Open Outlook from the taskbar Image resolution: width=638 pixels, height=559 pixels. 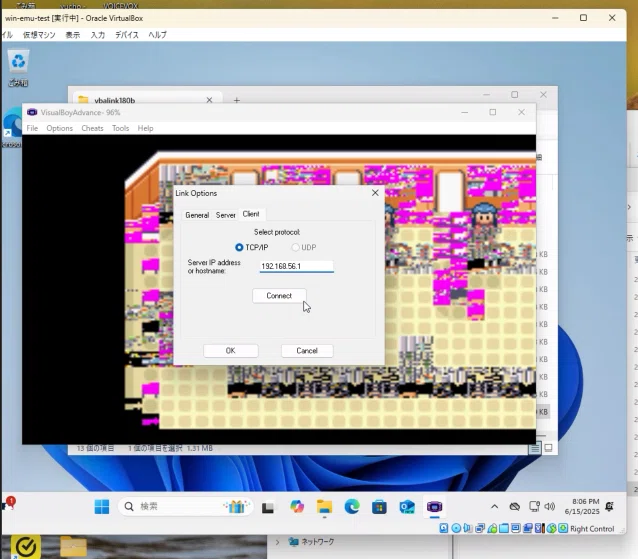pyautogui.click(x=407, y=507)
